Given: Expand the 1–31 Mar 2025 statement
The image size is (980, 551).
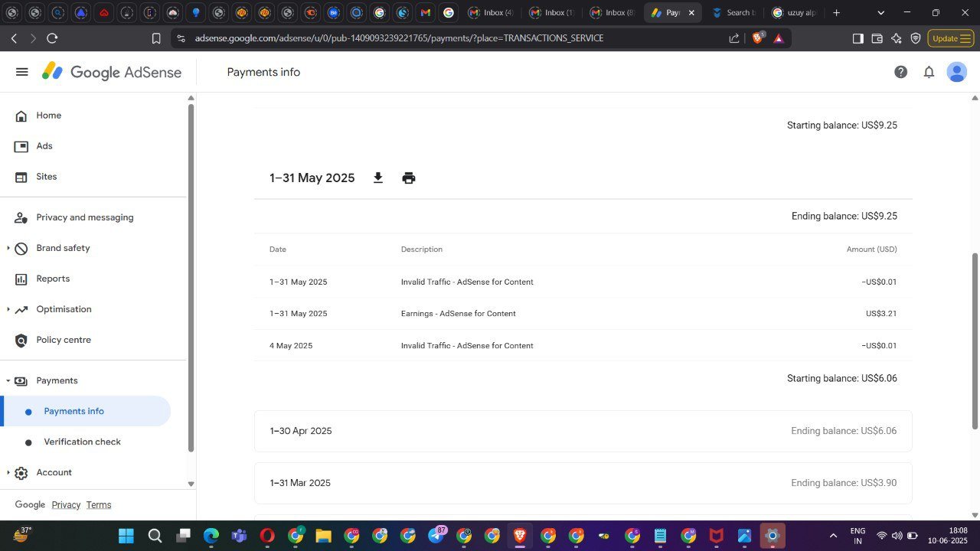Looking at the screenshot, I should [x=583, y=483].
